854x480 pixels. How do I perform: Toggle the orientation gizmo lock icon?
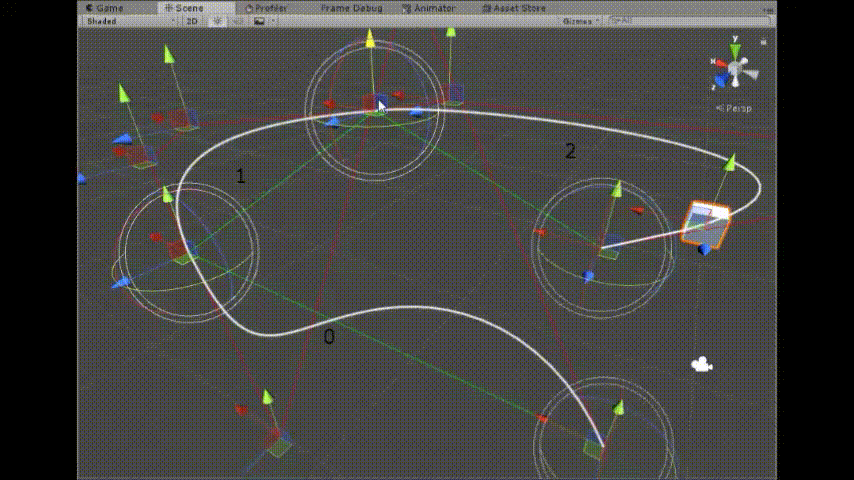[764, 41]
